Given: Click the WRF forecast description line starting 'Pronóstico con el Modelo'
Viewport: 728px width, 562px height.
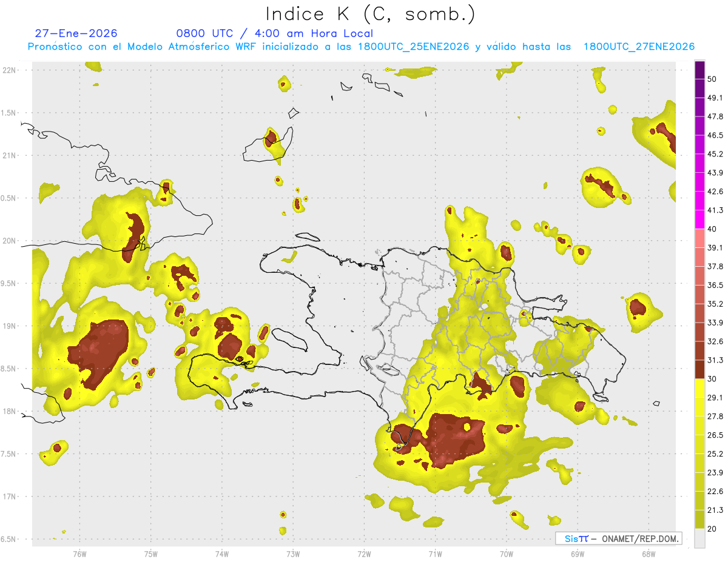Looking at the screenshot, I should [x=361, y=47].
